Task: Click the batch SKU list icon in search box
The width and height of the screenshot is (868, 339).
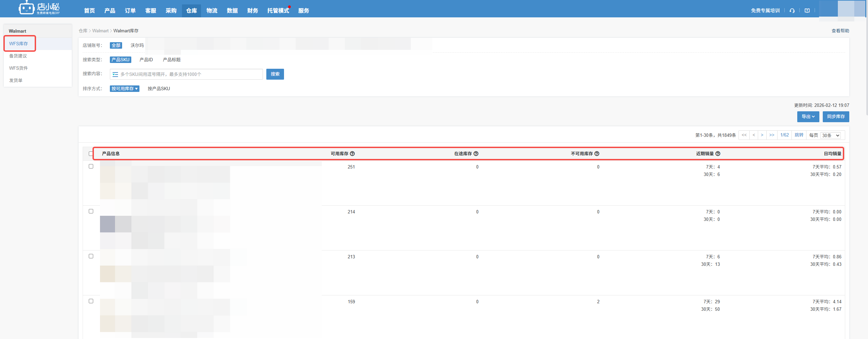Action: pos(115,74)
